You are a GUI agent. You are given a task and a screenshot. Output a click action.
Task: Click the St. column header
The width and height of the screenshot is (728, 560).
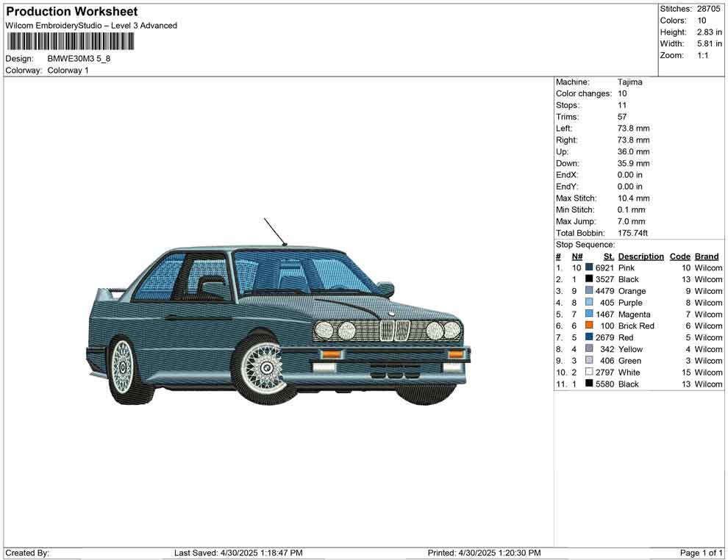tap(608, 256)
